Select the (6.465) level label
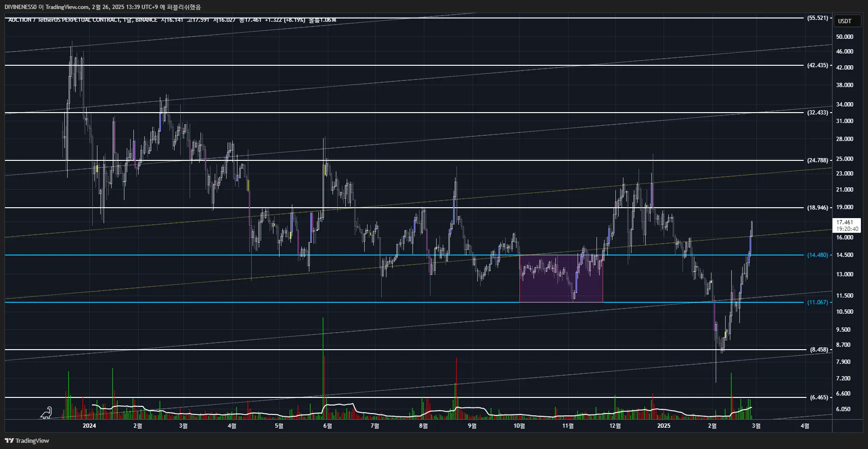Viewport: 868px width, 449px height. coord(819,397)
